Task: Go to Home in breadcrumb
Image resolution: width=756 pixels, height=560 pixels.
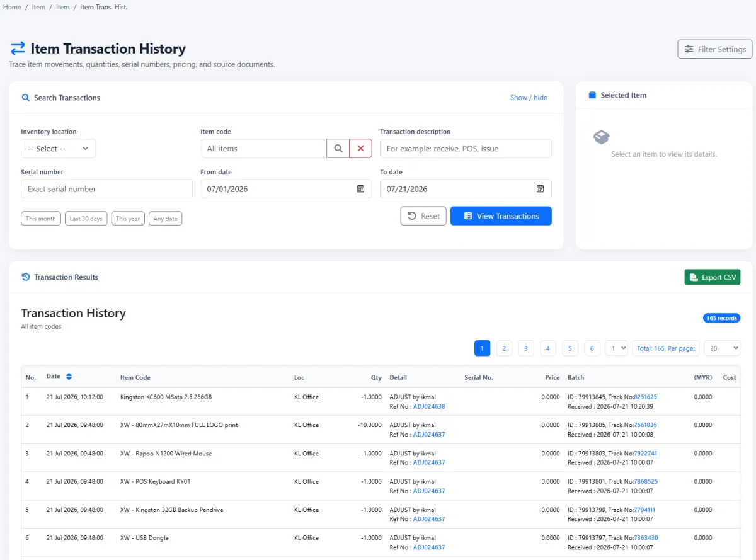Action: click(12, 8)
